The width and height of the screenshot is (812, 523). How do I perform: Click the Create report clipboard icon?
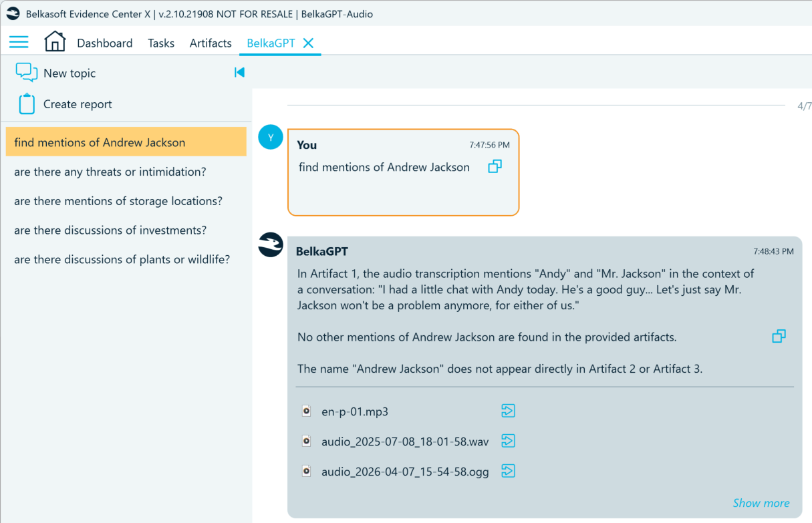pos(27,104)
